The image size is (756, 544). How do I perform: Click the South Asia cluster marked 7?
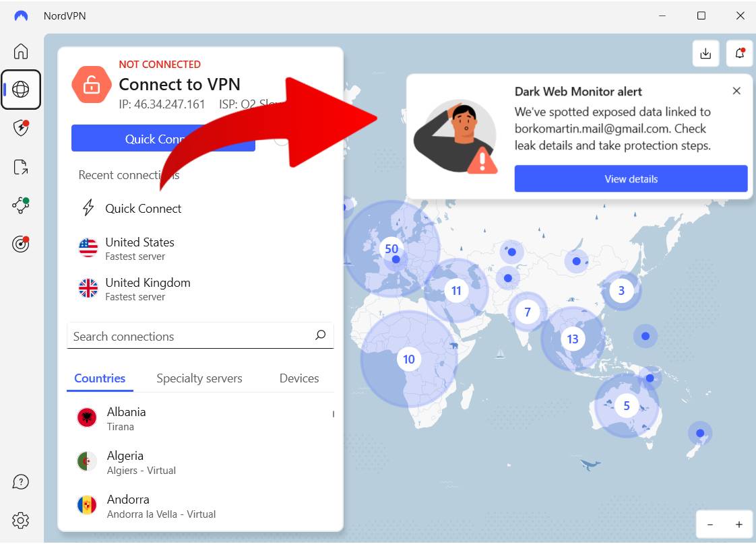[x=528, y=312]
